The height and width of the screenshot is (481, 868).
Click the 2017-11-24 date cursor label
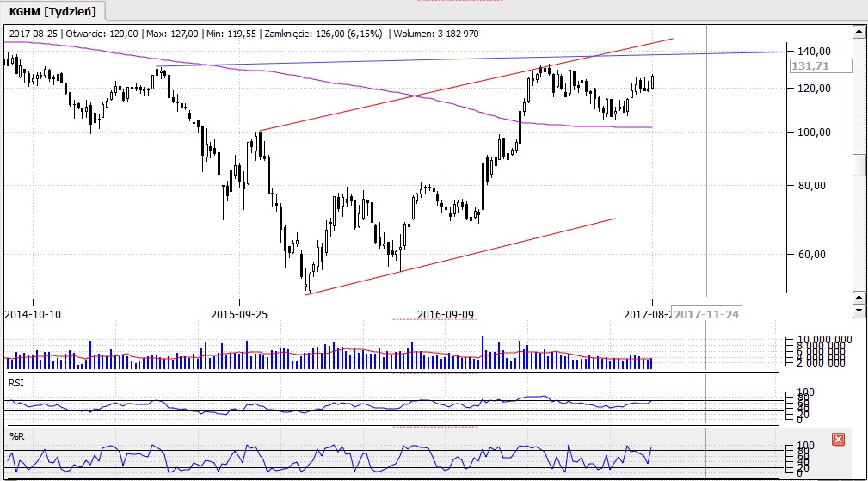coord(706,313)
